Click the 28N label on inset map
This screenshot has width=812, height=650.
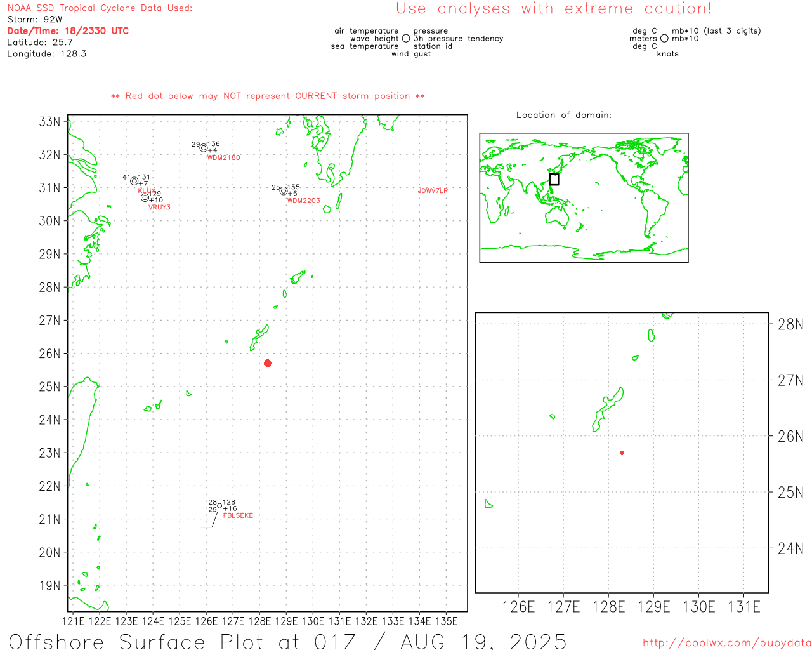(x=790, y=324)
